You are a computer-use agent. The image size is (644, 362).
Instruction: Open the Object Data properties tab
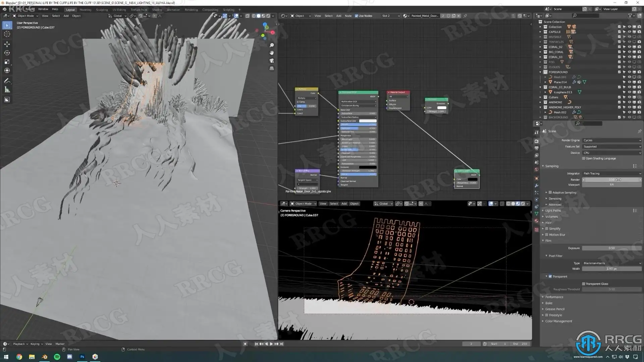pos(537,214)
